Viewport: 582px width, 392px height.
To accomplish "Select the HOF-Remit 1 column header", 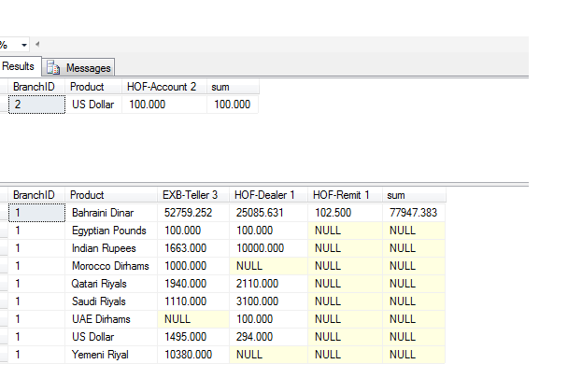I will tap(346, 195).
